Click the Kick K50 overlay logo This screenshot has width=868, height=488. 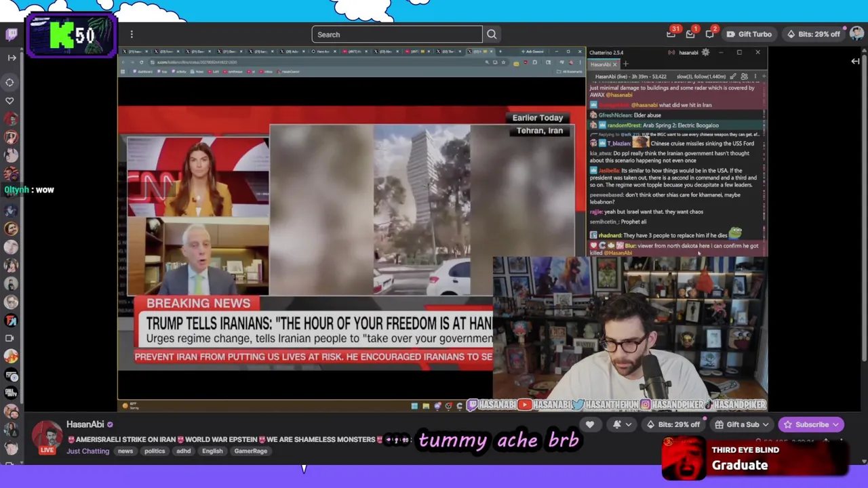[x=72, y=35]
